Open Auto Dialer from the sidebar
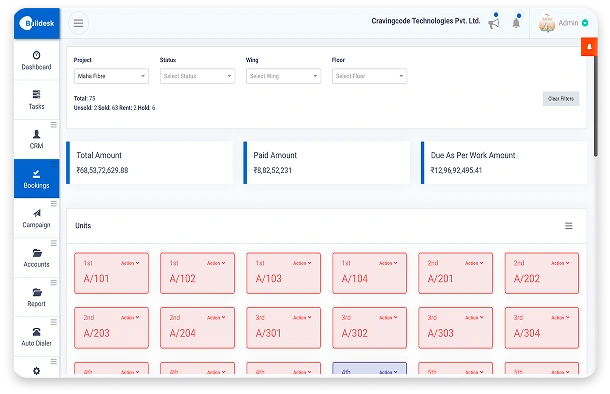The height and width of the screenshot is (394, 610). 36,337
